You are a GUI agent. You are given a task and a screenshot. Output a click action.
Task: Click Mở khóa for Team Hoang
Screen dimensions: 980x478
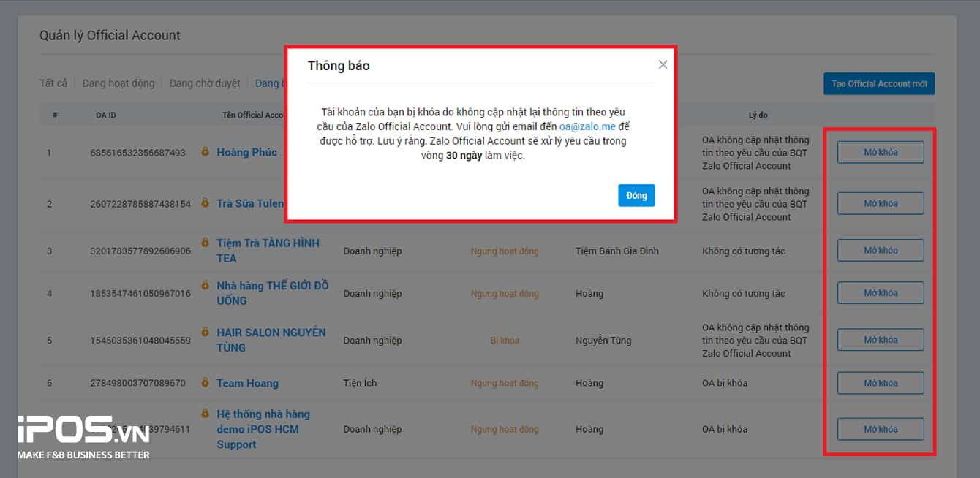pyautogui.click(x=880, y=382)
